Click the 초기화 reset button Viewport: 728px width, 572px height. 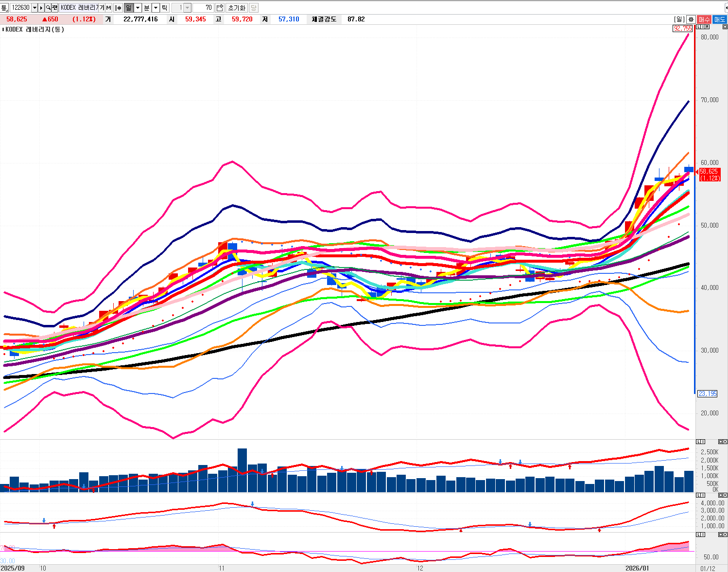[237, 8]
